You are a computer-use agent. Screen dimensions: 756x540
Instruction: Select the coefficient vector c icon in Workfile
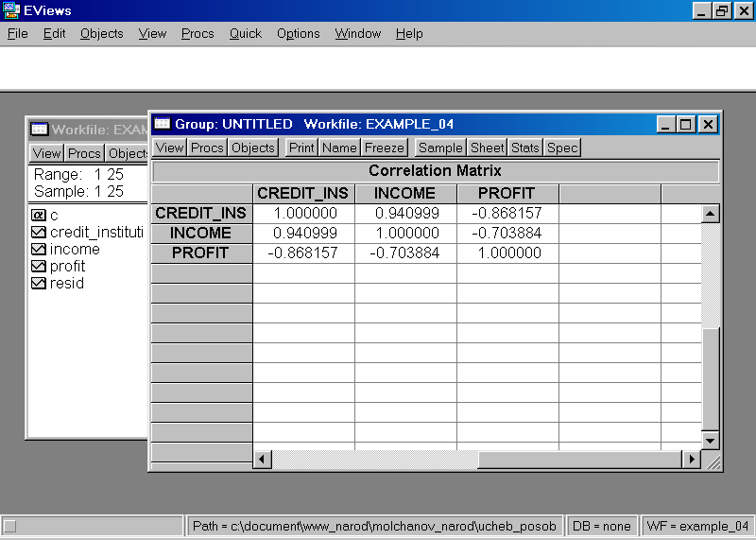point(38,215)
